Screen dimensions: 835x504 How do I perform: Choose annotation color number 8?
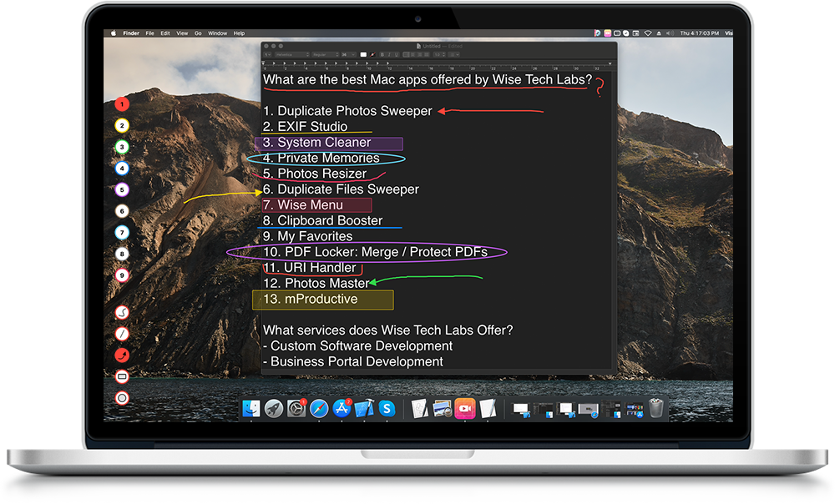click(122, 254)
